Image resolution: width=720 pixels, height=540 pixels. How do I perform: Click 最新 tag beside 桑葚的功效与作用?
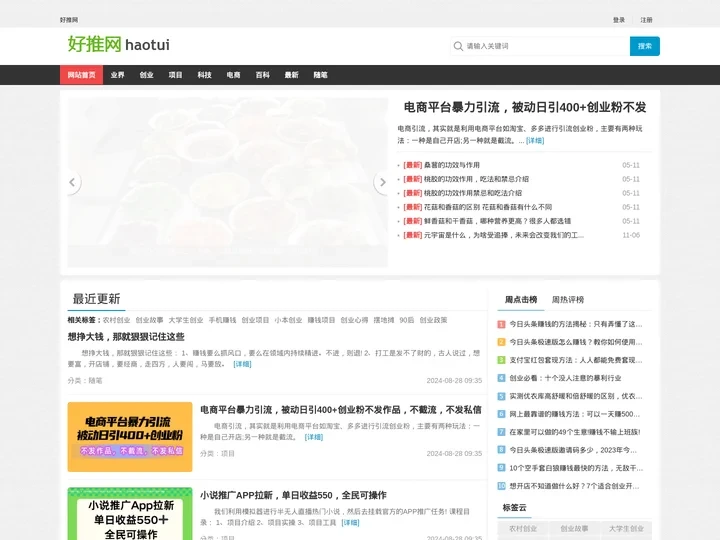coord(412,165)
